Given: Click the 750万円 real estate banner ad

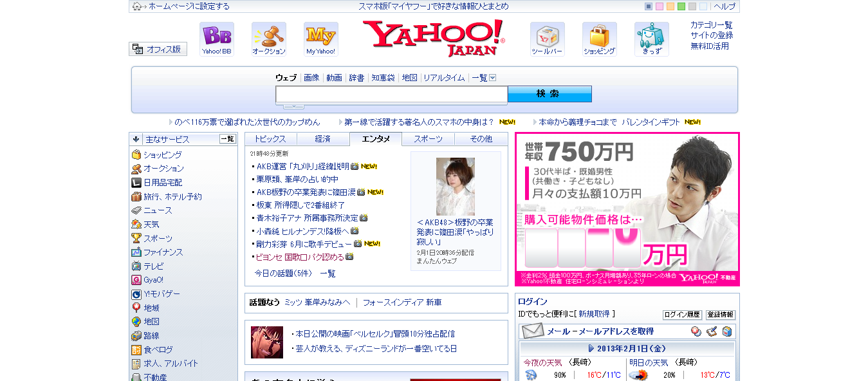Looking at the screenshot, I should point(627,209).
